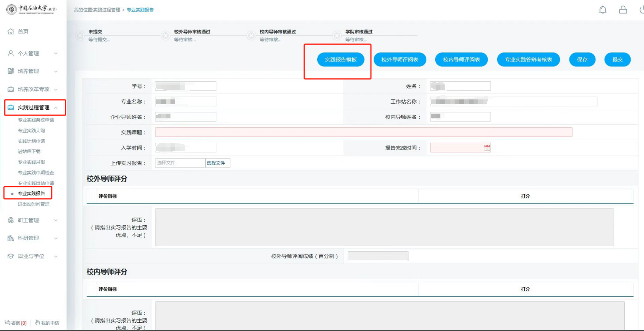Click the 我的申请 hand icon
Viewport: 644px width, 331px height.
[37, 323]
